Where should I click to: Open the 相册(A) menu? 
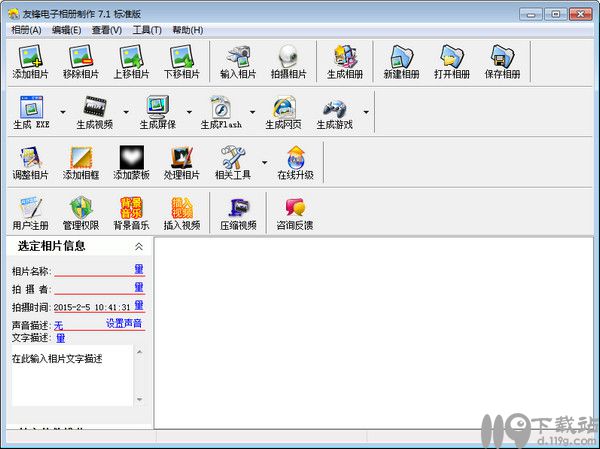pos(26,30)
